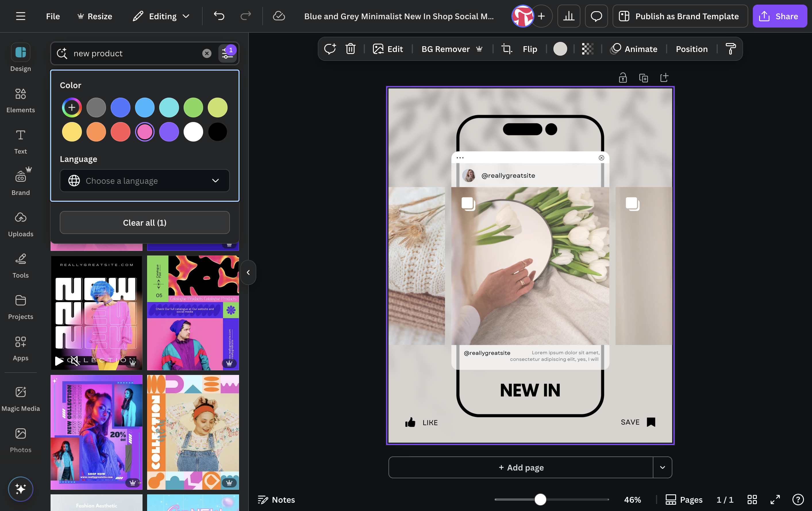Viewport: 812px width, 511px height.
Task: Open the Notes panel
Action: click(x=276, y=500)
